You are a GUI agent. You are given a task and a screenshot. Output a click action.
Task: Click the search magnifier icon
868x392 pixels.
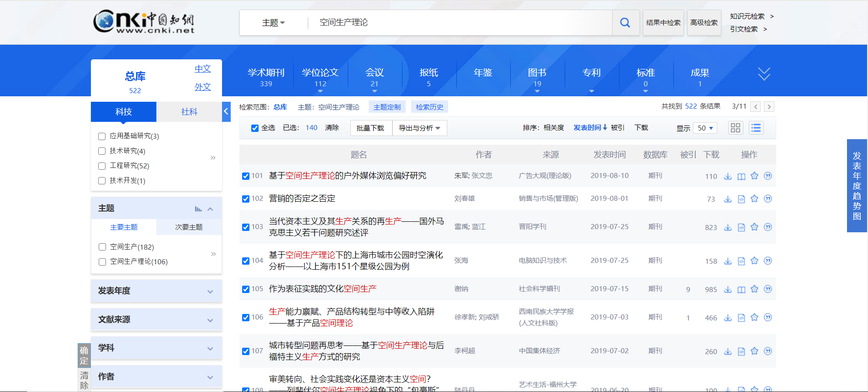click(625, 22)
